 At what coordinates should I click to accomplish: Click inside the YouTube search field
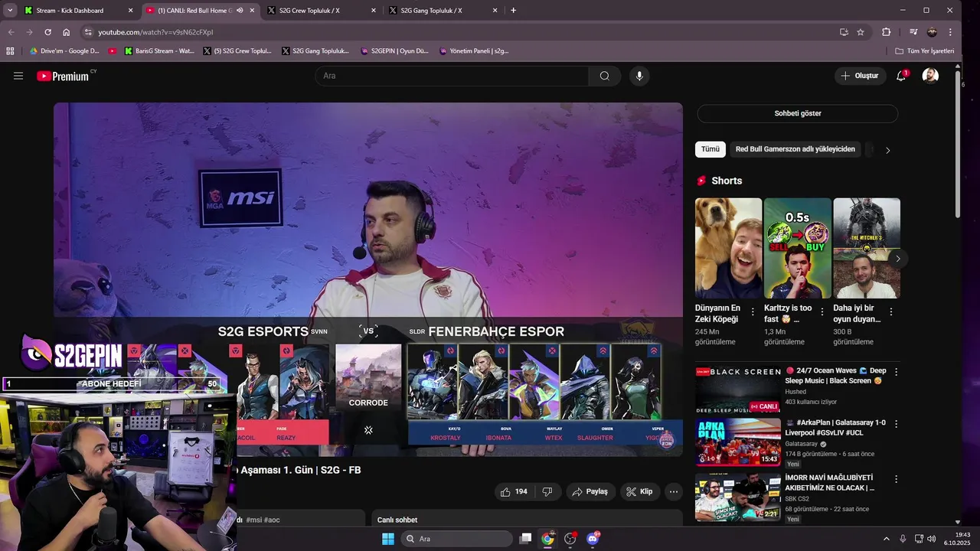[x=452, y=76]
